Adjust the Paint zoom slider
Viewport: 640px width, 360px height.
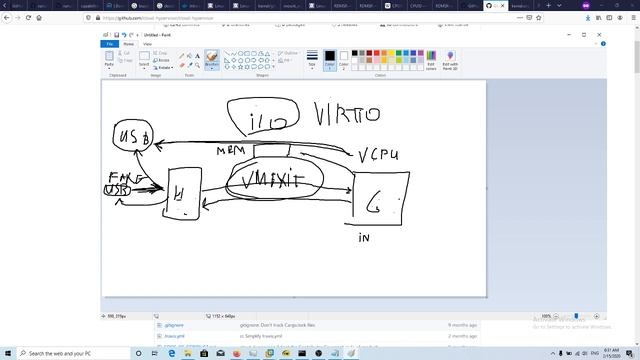576,316
